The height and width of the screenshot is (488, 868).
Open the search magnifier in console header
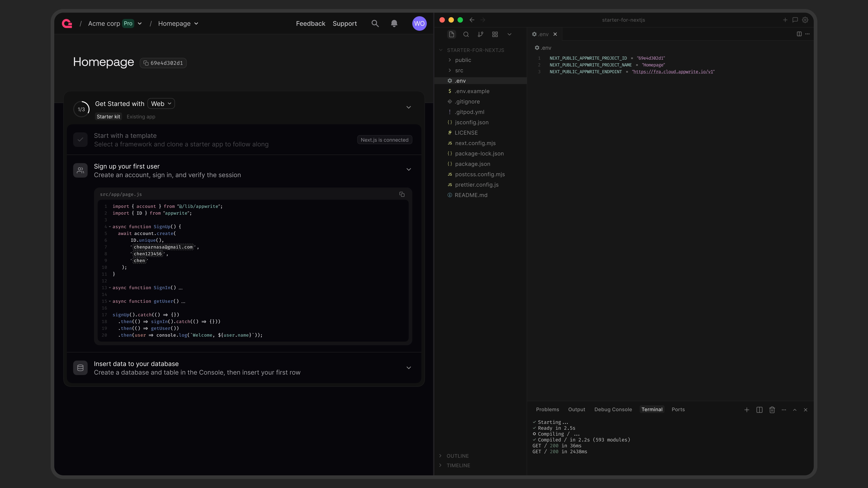pyautogui.click(x=375, y=23)
